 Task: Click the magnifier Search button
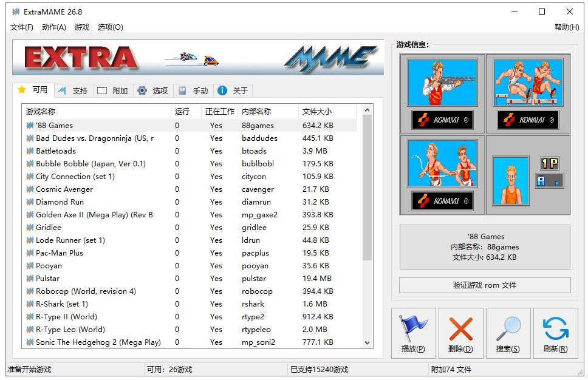pyautogui.click(x=508, y=333)
